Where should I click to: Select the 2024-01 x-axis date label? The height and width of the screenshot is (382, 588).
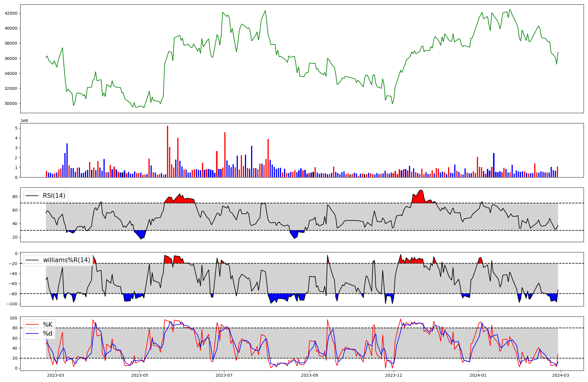pyautogui.click(x=478, y=375)
